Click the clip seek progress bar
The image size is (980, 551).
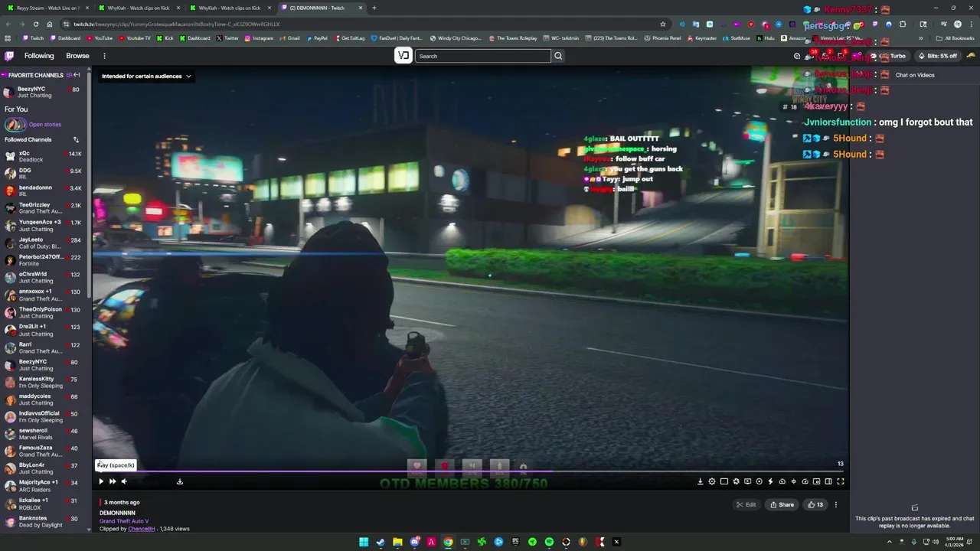pyautogui.click(x=470, y=472)
